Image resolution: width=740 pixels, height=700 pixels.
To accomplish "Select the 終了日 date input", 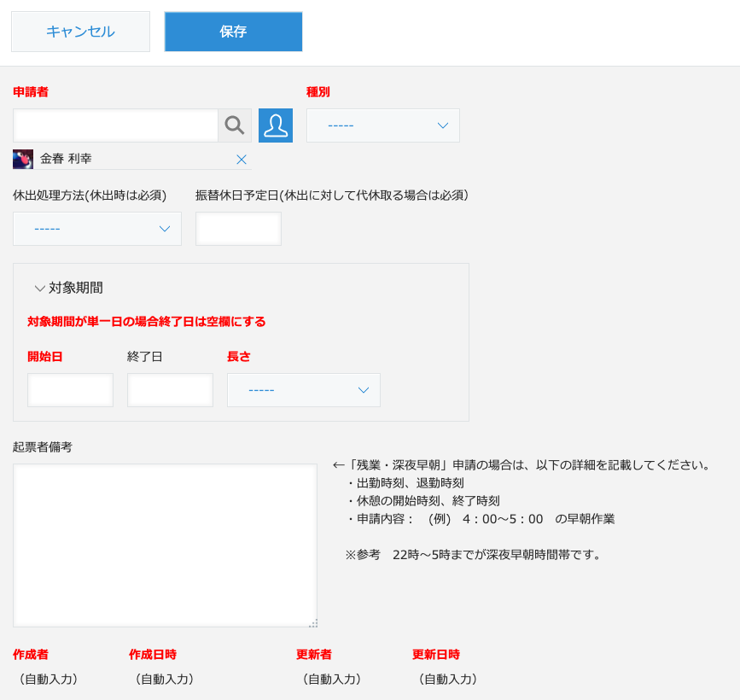I will [170, 390].
